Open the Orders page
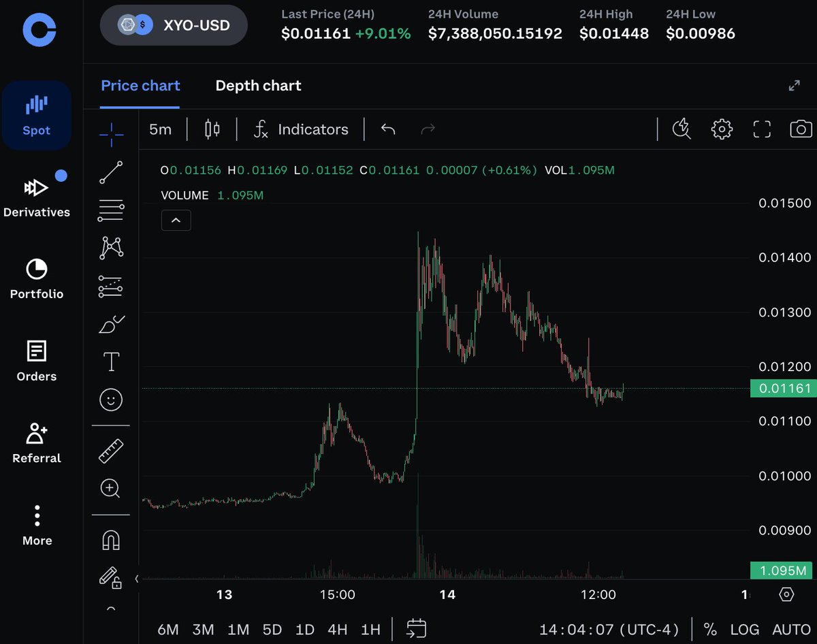 (36, 361)
